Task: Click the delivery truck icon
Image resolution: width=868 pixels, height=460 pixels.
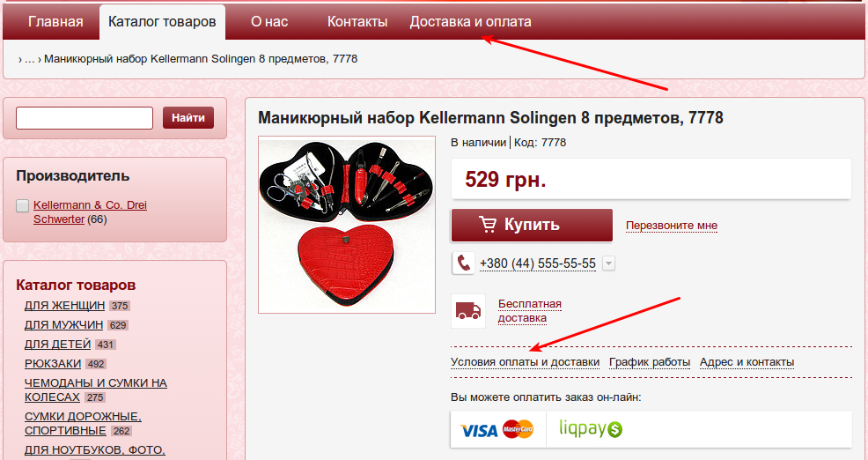Action: click(x=468, y=311)
